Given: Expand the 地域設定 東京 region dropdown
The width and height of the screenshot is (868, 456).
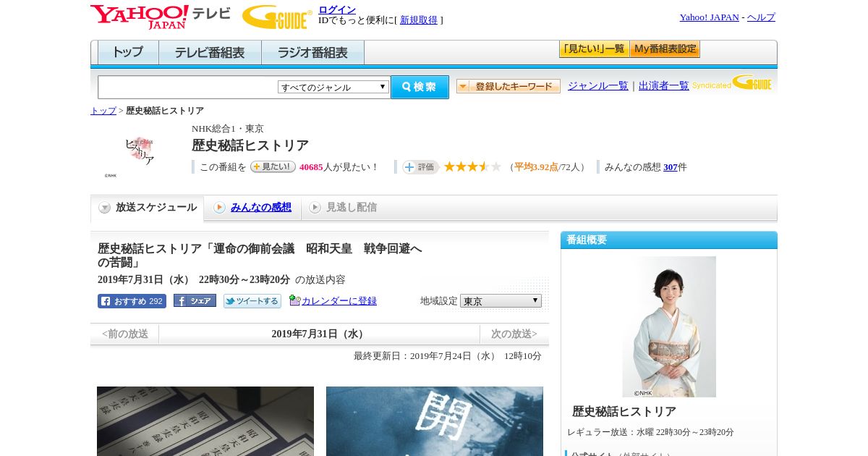Looking at the screenshot, I should (x=501, y=300).
